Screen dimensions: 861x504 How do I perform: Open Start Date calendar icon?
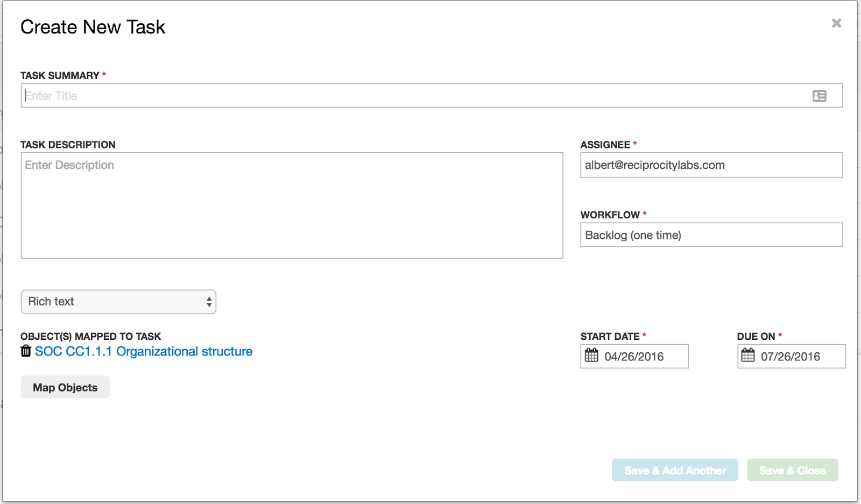[591, 355]
